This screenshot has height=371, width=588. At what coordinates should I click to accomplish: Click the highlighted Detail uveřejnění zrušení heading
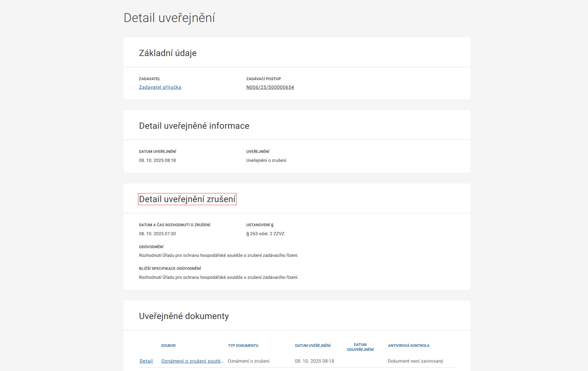pos(187,199)
